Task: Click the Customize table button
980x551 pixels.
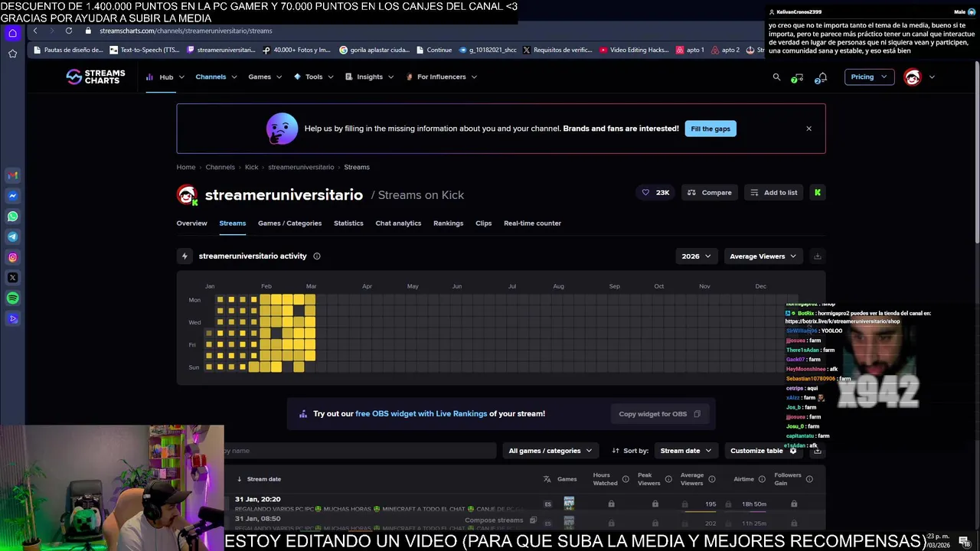Action: click(763, 451)
